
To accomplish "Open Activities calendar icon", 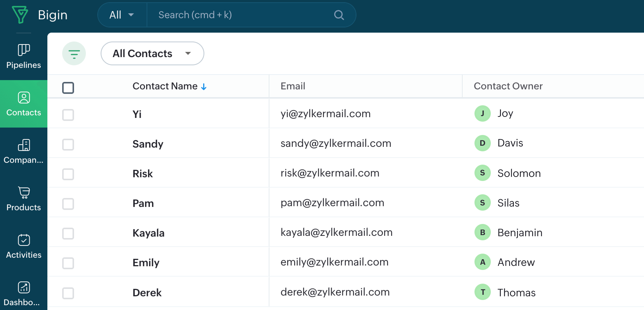I will [24, 240].
